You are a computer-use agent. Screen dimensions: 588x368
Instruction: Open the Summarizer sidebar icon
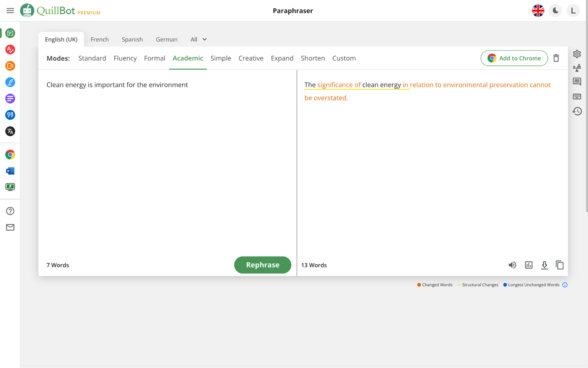point(10,99)
